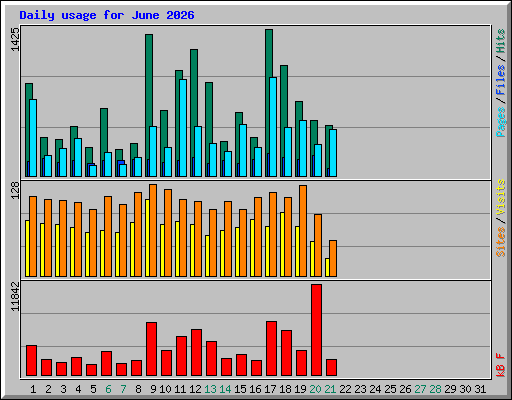Image resolution: width=512 pixels, height=400 pixels.
Task: Click day label 31 on the axis
Action: click(480, 389)
